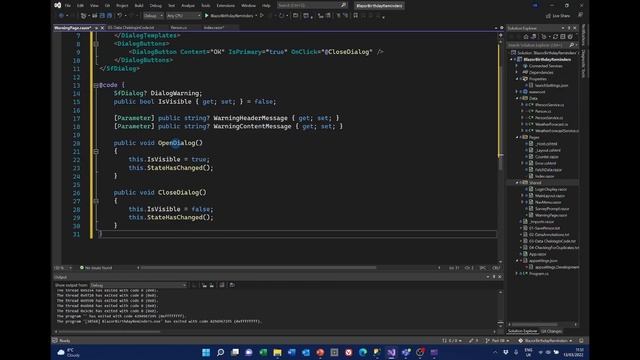Pin the WarningPage.razor tab
The image size is (640, 360).
point(96,28)
